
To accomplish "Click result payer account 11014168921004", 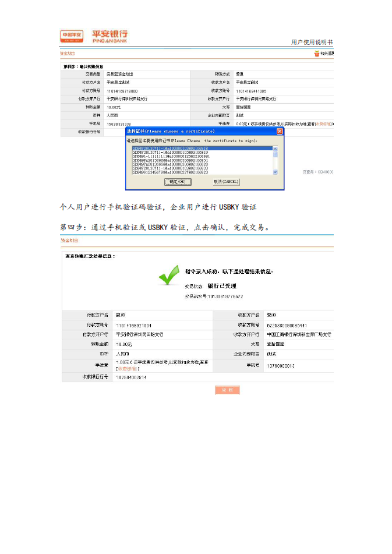I will [134, 326].
